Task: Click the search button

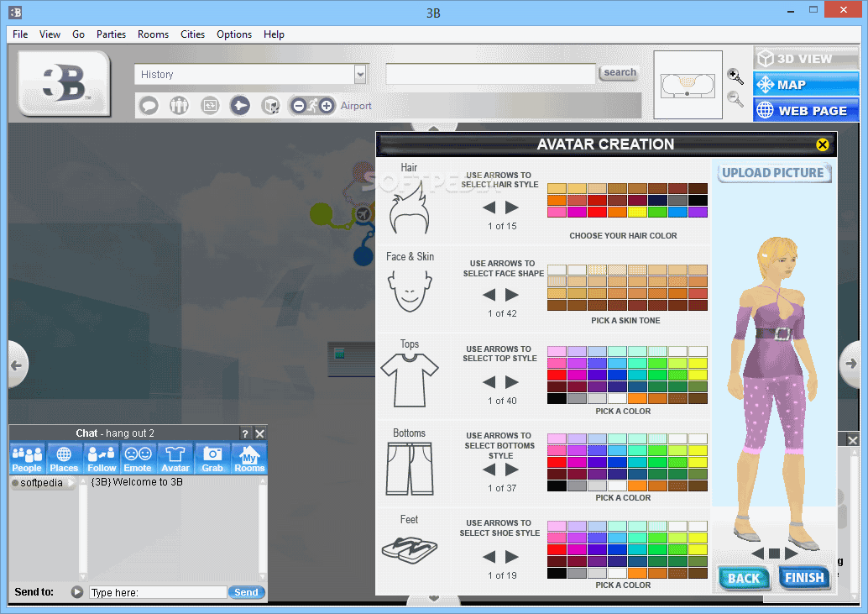Action: [x=620, y=72]
